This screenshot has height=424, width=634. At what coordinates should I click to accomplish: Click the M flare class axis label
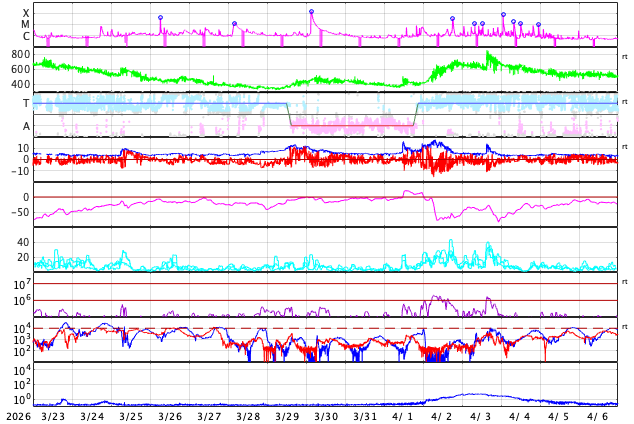[x=26, y=24]
